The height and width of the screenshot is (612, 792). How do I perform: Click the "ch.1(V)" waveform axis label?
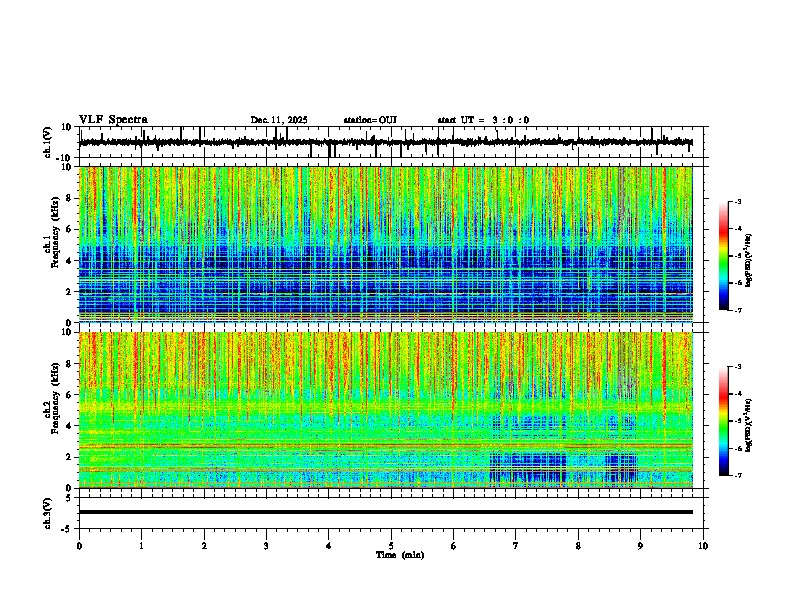click(x=48, y=142)
